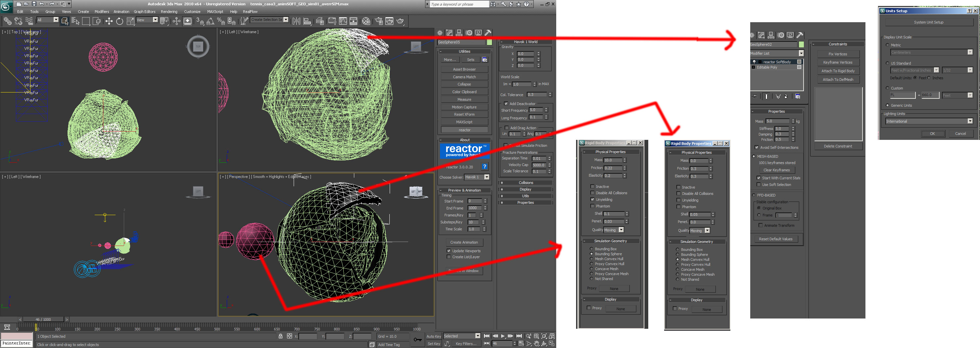Click the reactor help question mark
The width and height of the screenshot is (980, 348).
click(x=485, y=166)
